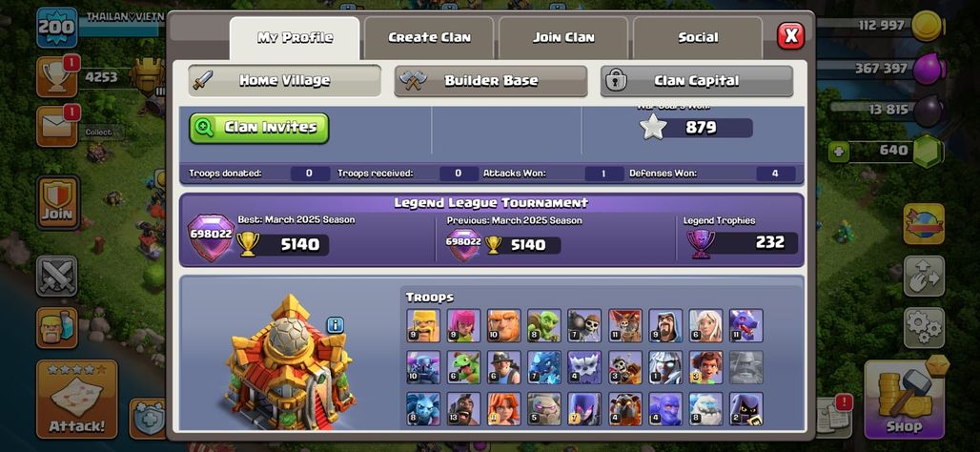
Task: Select the Home Village view
Action: [x=284, y=81]
